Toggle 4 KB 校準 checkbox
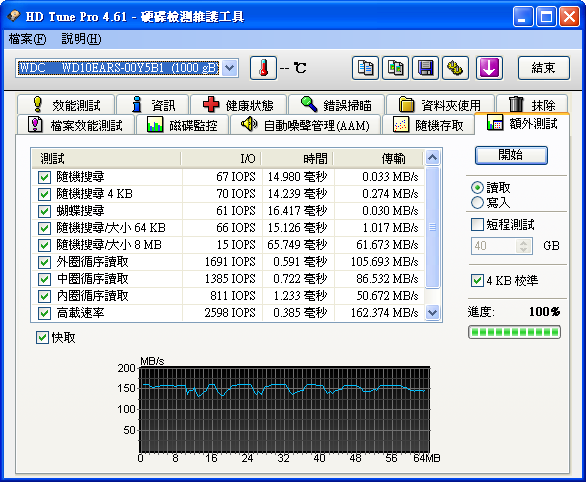 (477, 280)
